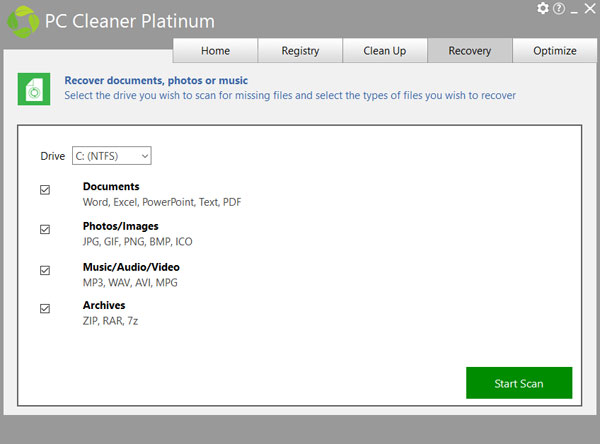Click the PC Cleaner Platinum title text
The image size is (600, 444).
click(x=130, y=21)
